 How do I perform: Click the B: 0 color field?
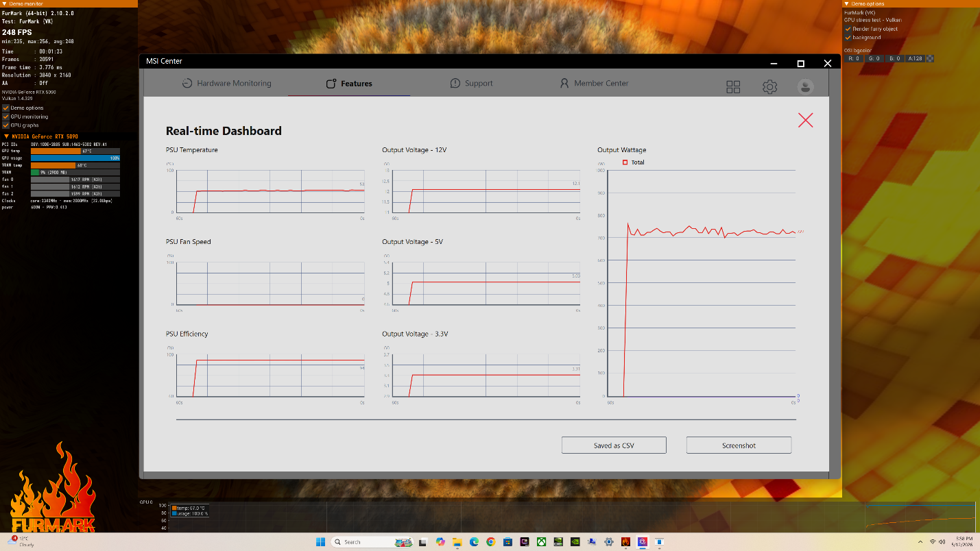point(894,59)
